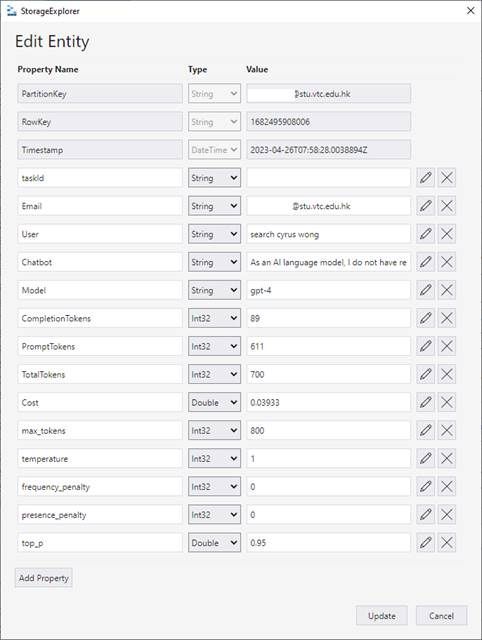This screenshot has height=640, width=482.
Task: Click the Model value field 'gpt-4'
Action: point(329,290)
